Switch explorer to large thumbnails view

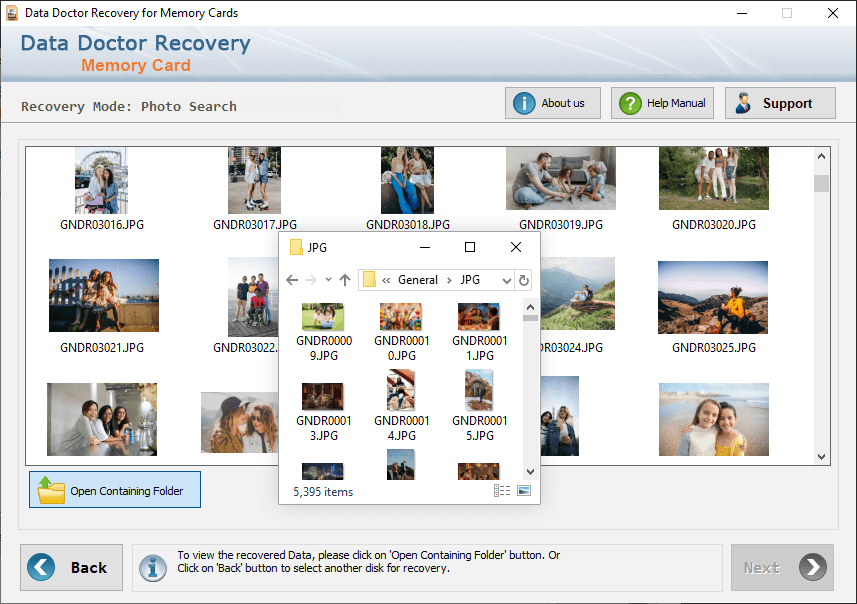(524, 490)
